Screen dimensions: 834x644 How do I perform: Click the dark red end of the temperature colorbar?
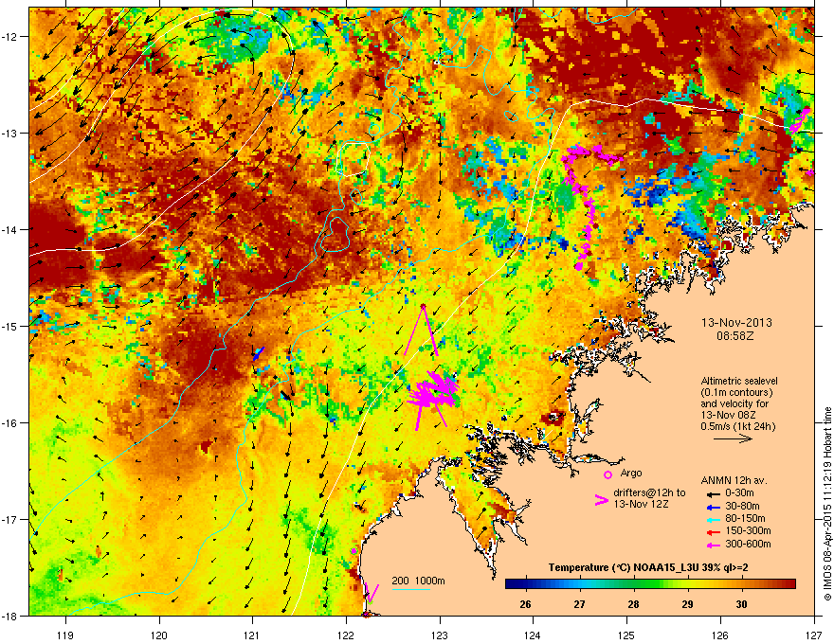789,584
